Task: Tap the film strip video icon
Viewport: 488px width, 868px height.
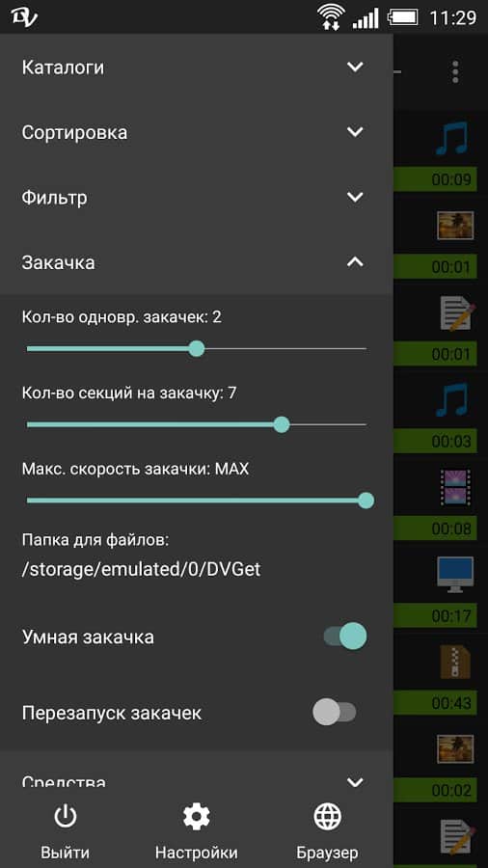Action: pyautogui.click(x=455, y=487)
